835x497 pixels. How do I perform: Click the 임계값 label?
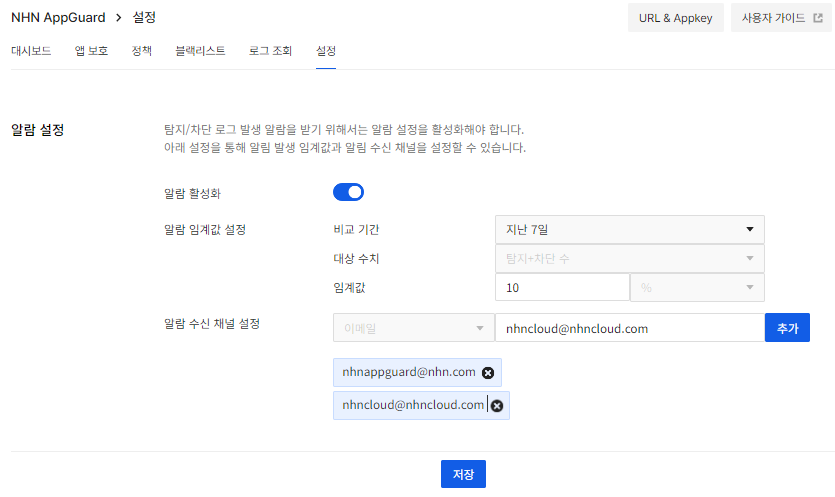pos(349,288)
